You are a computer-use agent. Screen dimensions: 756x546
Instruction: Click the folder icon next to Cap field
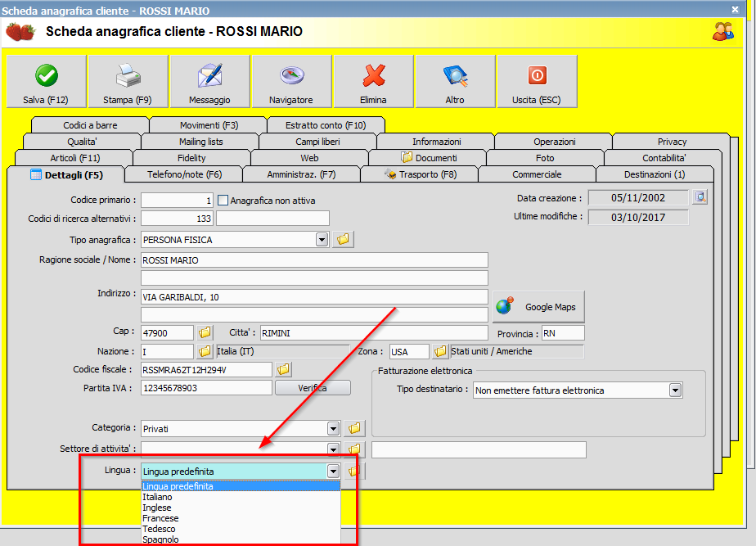[x=205, y=332]
